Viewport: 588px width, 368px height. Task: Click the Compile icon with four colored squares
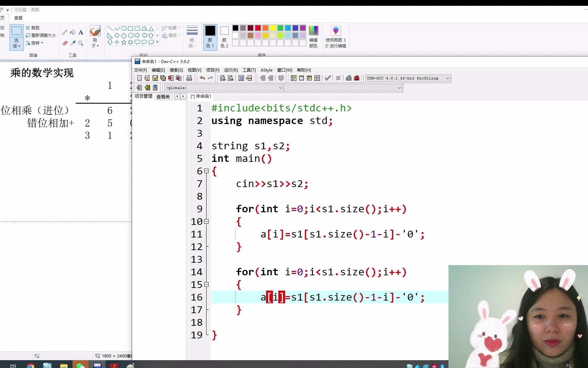pyautogui.click(x=293, y=78)
